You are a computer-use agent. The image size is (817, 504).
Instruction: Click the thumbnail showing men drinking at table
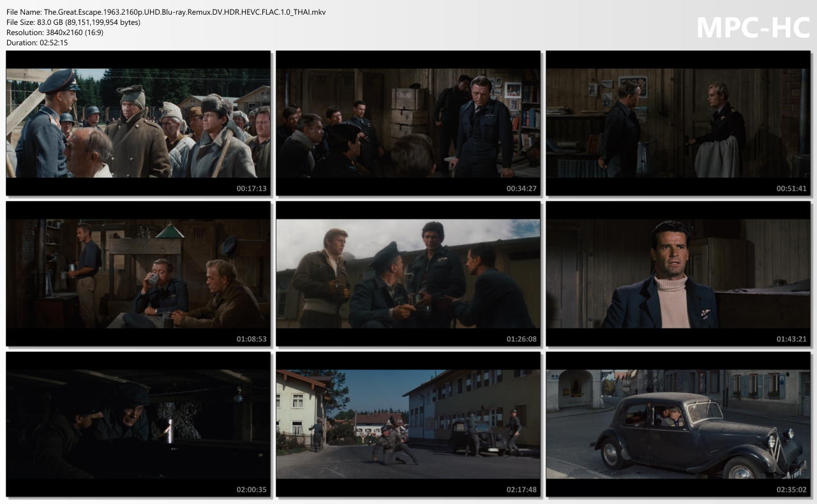click(x=138, y=273)
